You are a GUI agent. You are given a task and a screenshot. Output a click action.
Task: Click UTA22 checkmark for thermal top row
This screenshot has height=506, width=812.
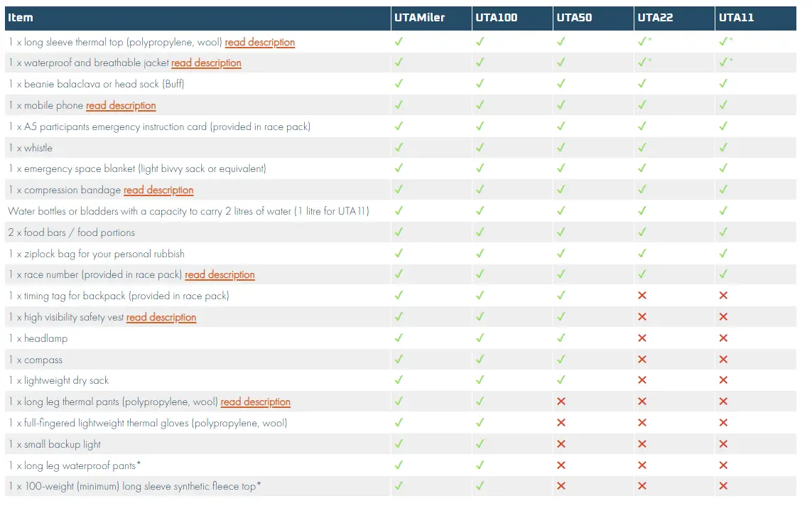point(642,41)
